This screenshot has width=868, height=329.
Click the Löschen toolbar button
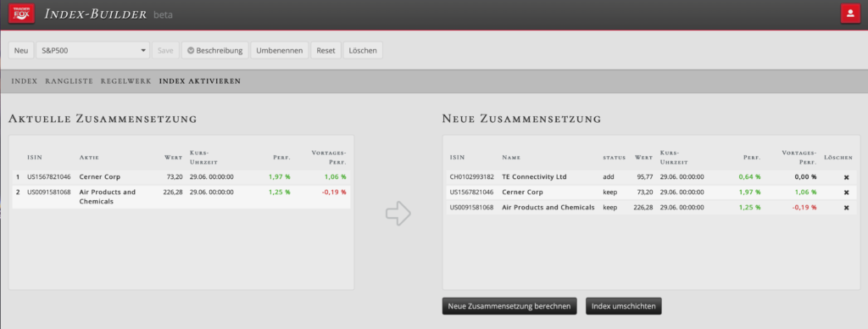pos(363,50)
